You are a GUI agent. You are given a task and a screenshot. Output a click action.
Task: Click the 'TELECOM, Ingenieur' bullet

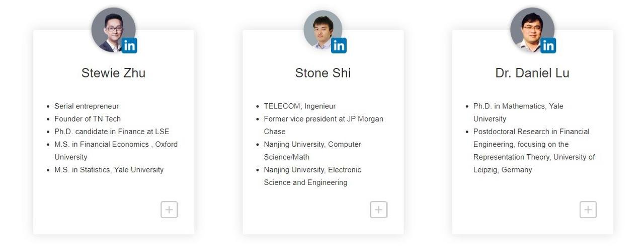[300, 106]
